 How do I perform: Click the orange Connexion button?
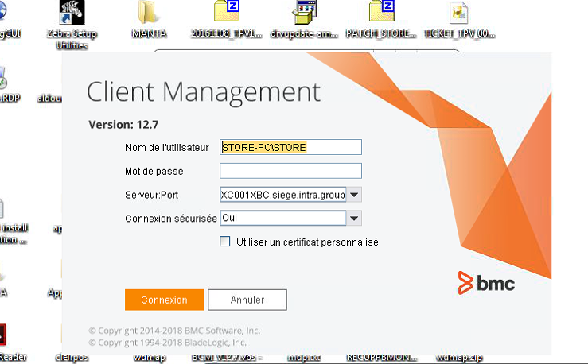(164, 300)
